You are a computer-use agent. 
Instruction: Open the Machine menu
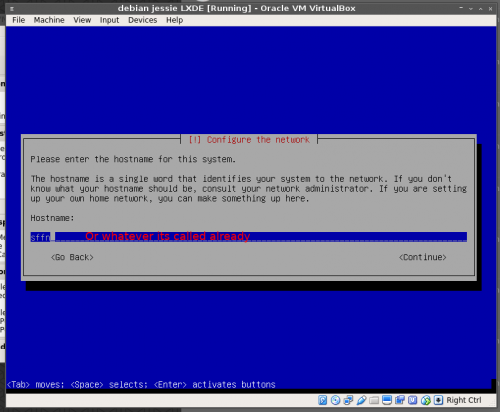[49, 20]
